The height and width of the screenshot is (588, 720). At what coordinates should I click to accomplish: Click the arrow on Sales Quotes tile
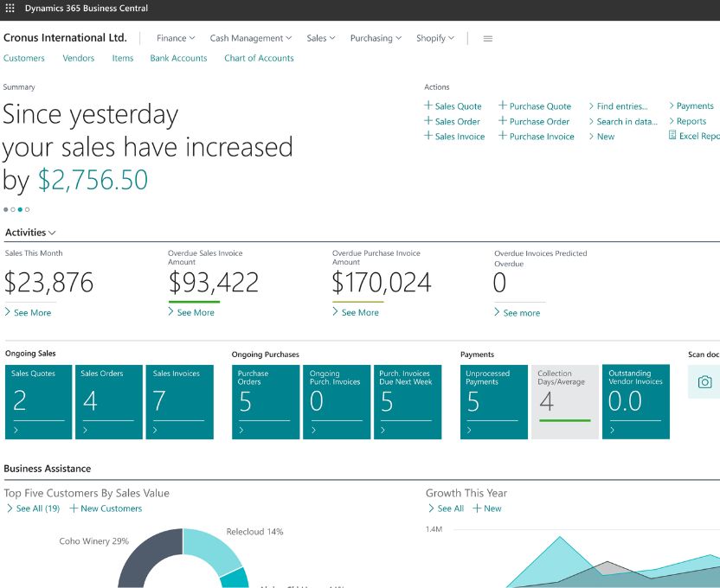coord(16,431)
